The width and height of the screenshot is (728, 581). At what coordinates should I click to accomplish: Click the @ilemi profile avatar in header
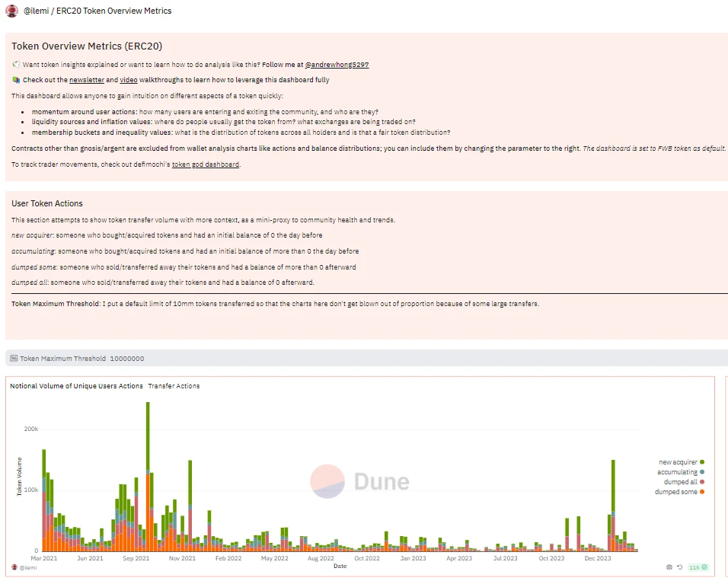tap(11, 11)
